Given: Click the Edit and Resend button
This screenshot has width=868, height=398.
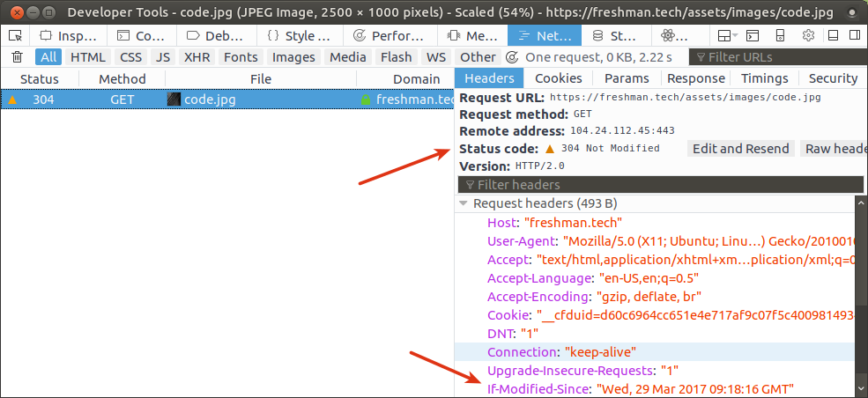Looking at the screenshot, I should click(x=740, y=149).
